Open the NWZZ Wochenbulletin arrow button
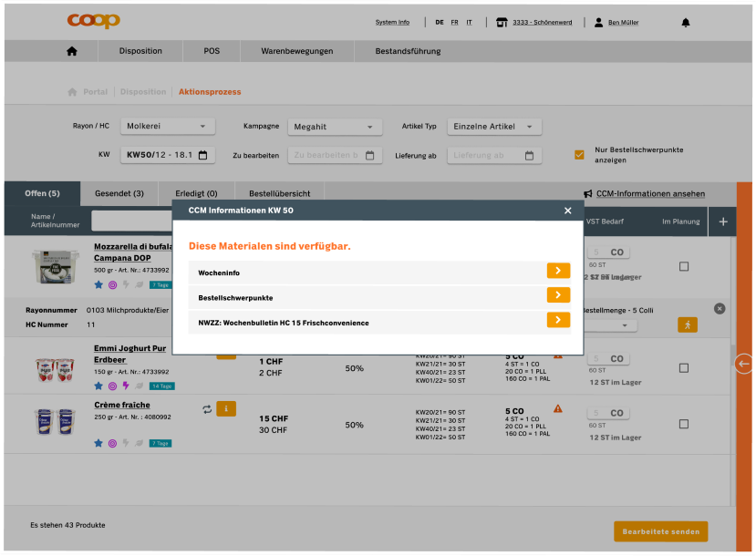The width and height of the screenshot is (756, 556). coord(558,320)
